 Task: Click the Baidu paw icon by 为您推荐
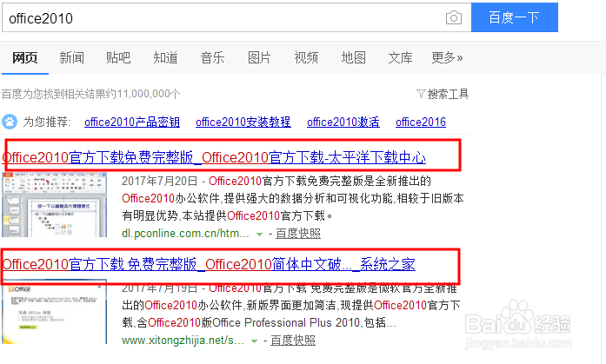[10, 122]
